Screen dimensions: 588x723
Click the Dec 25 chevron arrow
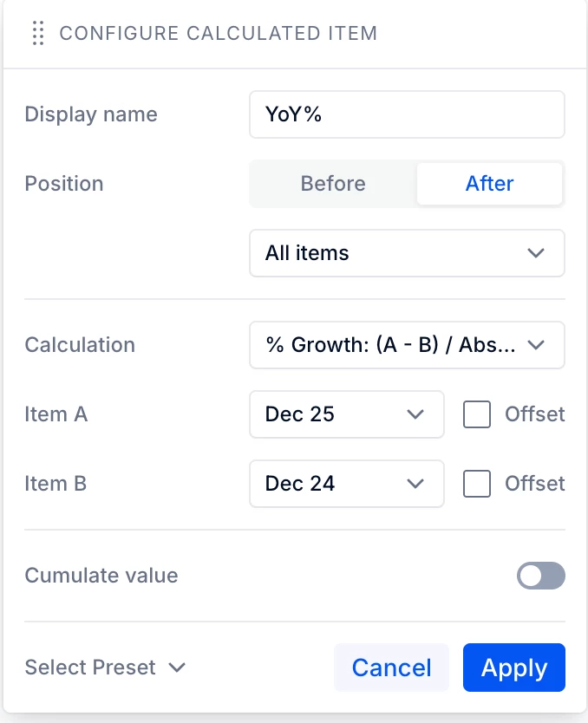(x=415, y=414)
